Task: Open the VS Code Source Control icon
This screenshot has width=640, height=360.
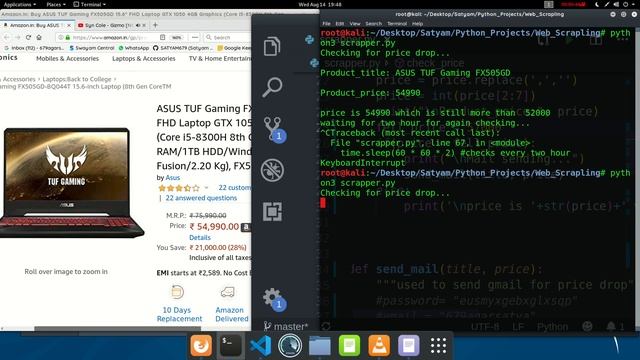Action: point(274,129)
